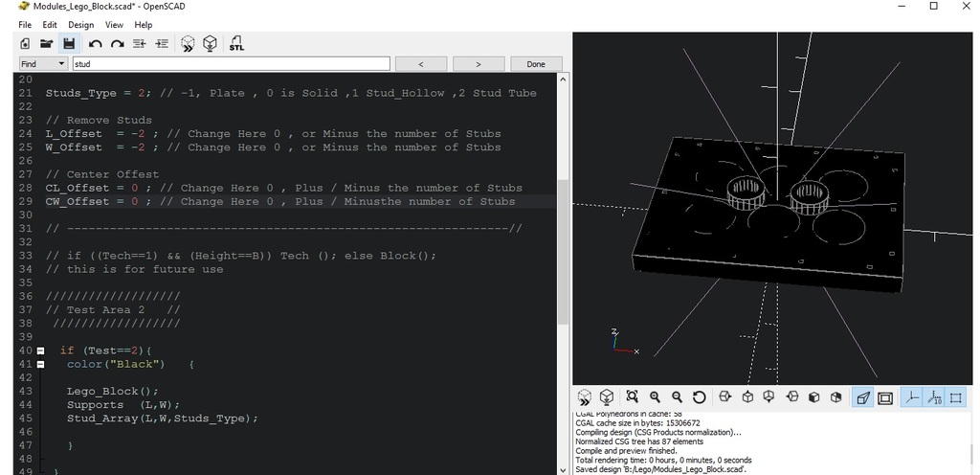This screenshot has width=980, height=475.
Task: Click the 'if (Test==2){' code line
Action: pyautogui.click(x=105, y=351)
